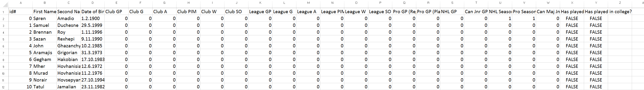Viewport: 644px width, 90px height.
Task: Select the cell containing 'Søren'
Action: [x=44, y=18]
